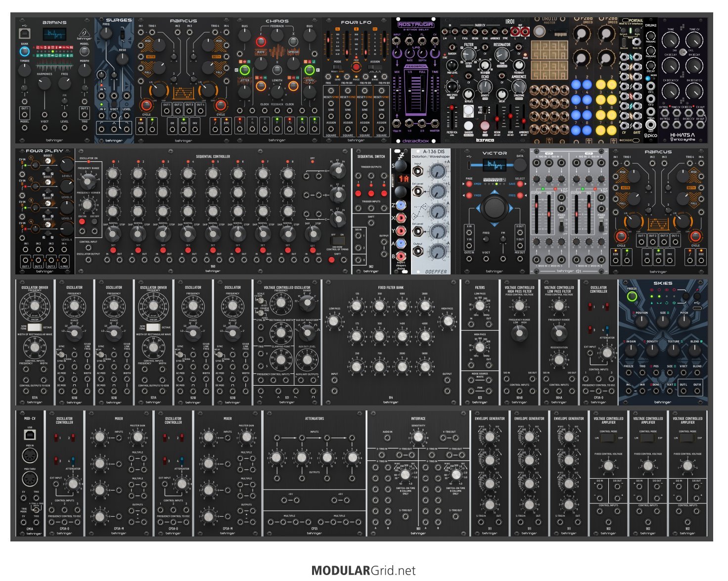The image size is (728, 581).
Task: Click the waveform display on the Brains module
Action: (54, 35)
